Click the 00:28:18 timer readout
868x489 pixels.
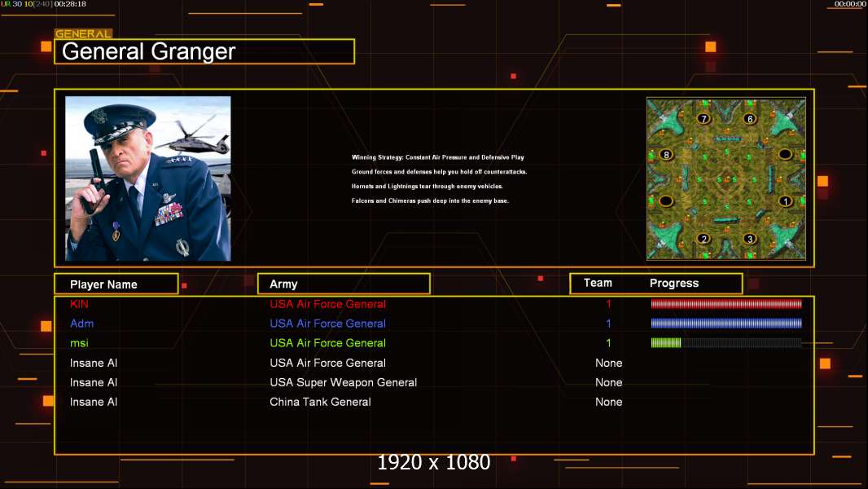(x=70, y=4)
